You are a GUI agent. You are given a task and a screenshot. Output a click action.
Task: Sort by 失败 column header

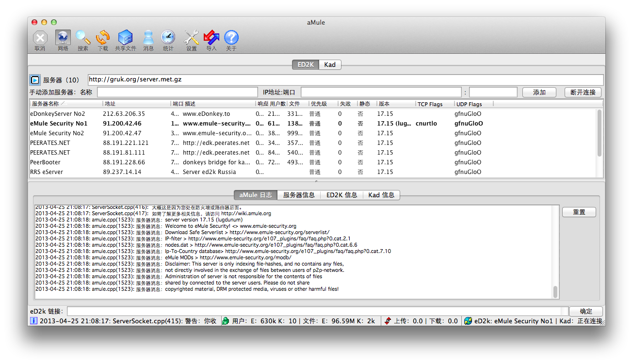click(x=347, y=104)
